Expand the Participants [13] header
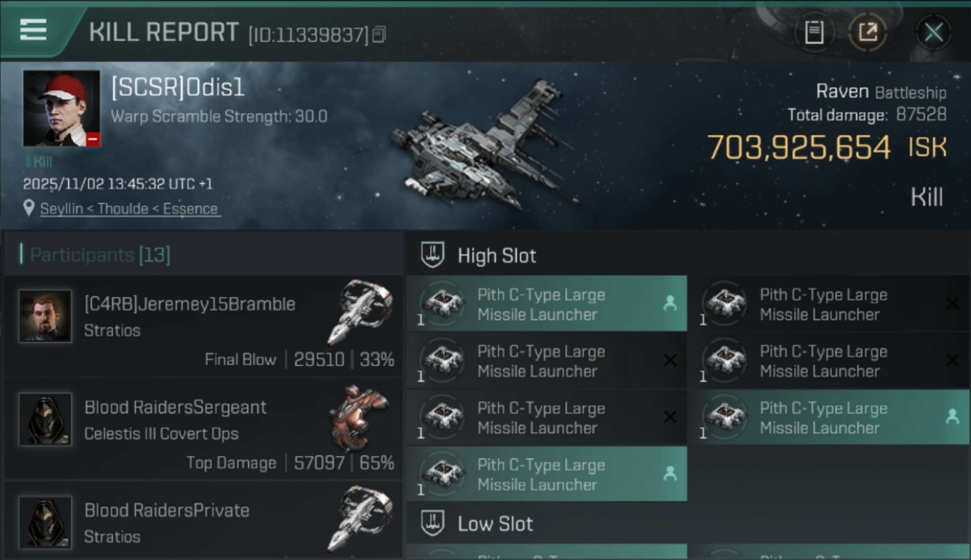Screen dimensions: 971x560 [x=100, y=255]
